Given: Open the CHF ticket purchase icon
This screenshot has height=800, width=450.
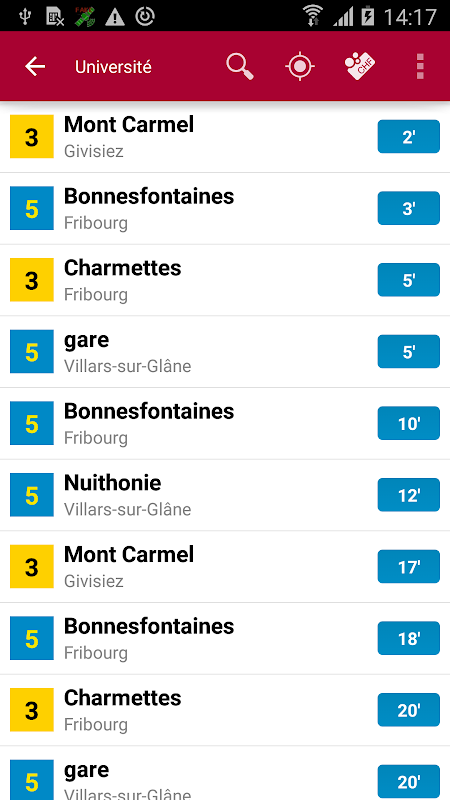Looking at the screenshot, I should (x=360, y=67).
